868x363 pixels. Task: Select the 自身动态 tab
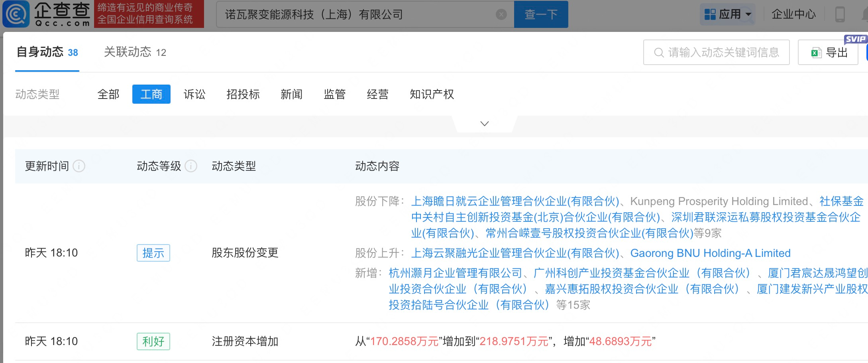(x=47, y=52)
